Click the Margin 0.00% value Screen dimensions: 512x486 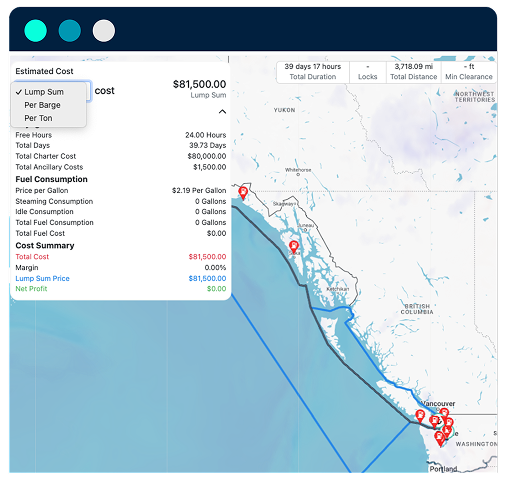[x=215, y=268]
